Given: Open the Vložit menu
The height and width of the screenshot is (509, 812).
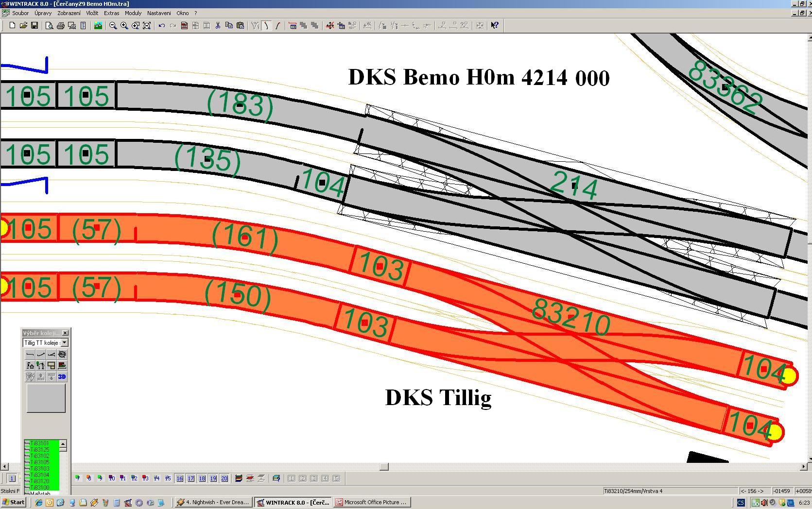Looking at the screenshot, I should [x=92, y=13].
